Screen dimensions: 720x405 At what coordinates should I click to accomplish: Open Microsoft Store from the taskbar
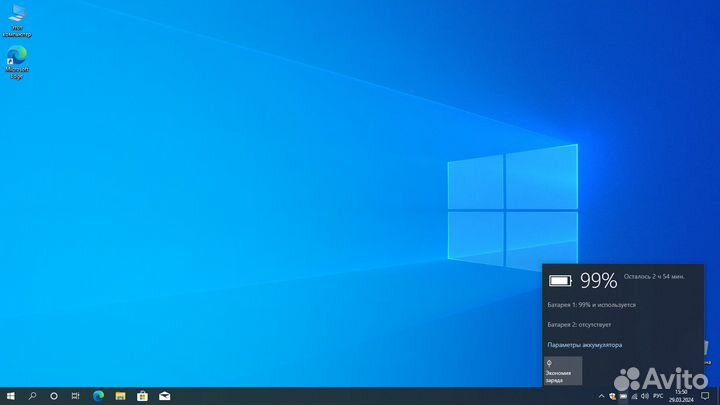click(142, 396)
